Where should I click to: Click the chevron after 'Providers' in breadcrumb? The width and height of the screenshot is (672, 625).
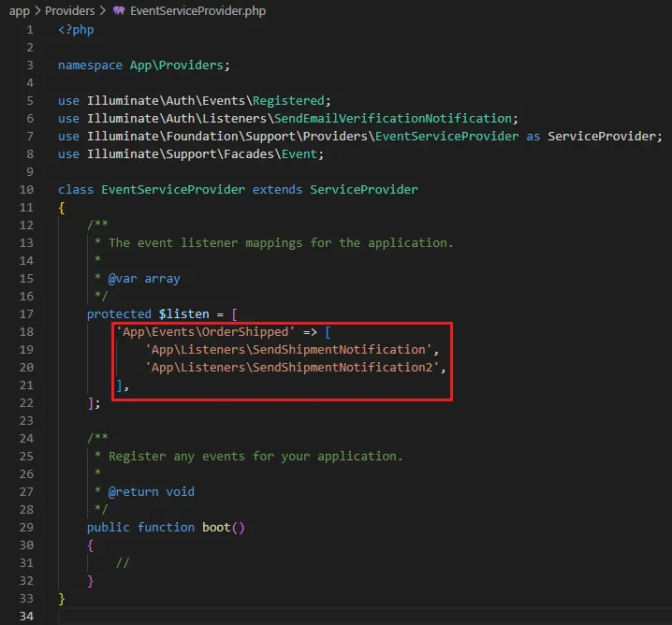pos(102,10)
